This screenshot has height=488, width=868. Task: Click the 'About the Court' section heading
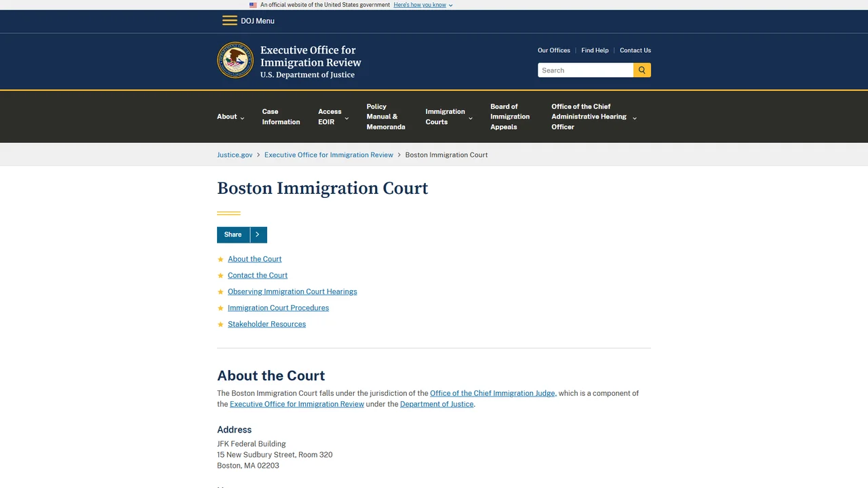coord(271,375)
